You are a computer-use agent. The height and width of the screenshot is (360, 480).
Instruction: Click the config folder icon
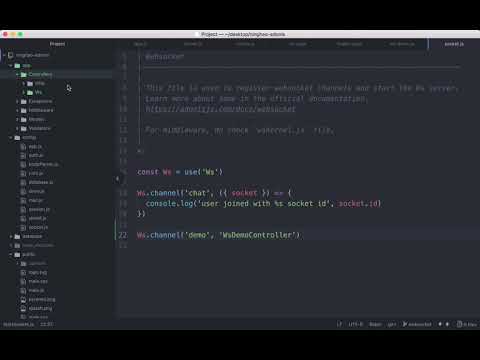point(17,137)
